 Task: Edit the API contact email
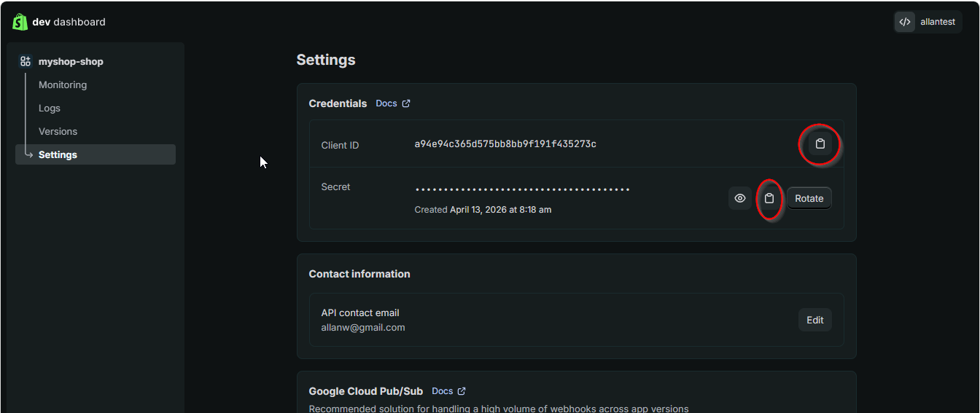[x=815, y=320]
